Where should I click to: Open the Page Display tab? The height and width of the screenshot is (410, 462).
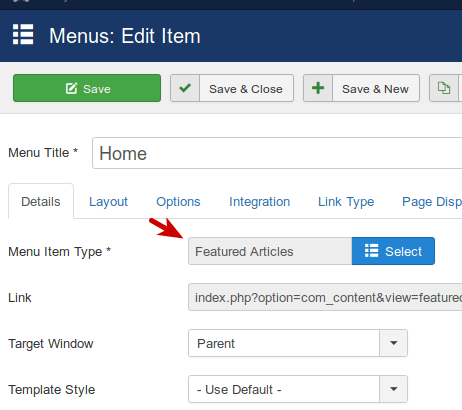(x=432, y=201)
